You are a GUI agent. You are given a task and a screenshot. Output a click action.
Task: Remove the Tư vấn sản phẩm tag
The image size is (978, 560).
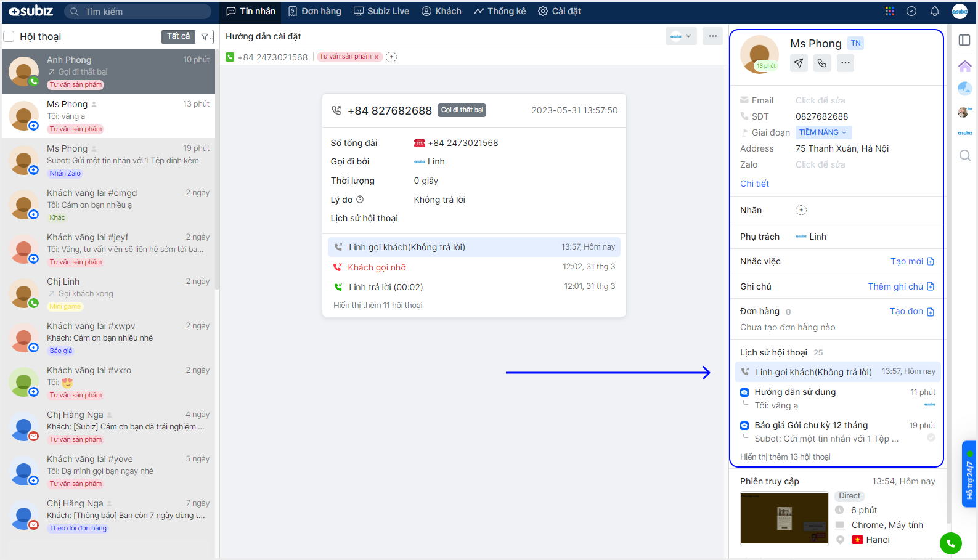click(x=377, y=57)
